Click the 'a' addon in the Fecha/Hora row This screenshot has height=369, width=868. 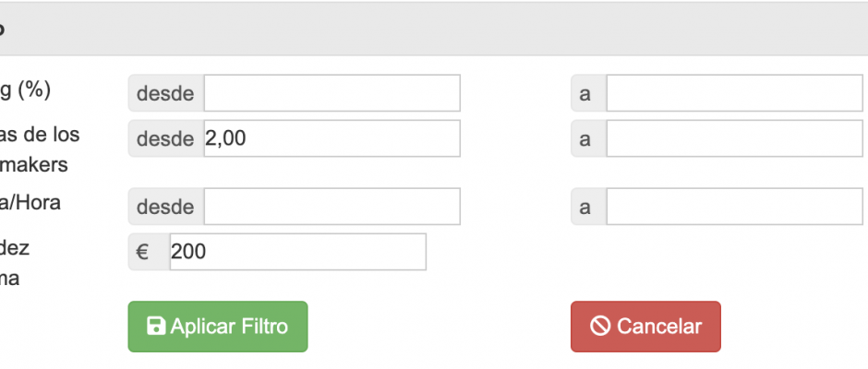[x=589, y=207]
